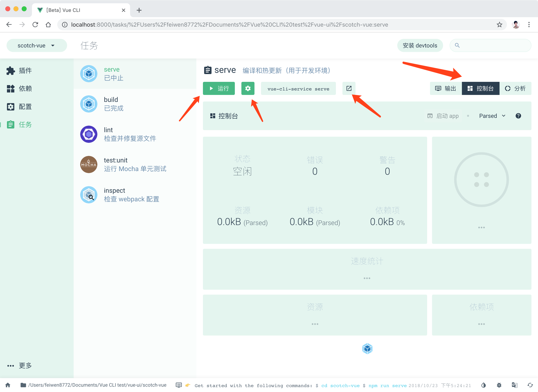Click the vue-cli-service serve command label
This screenshot has width=538, height=392.
pos(298,89)
